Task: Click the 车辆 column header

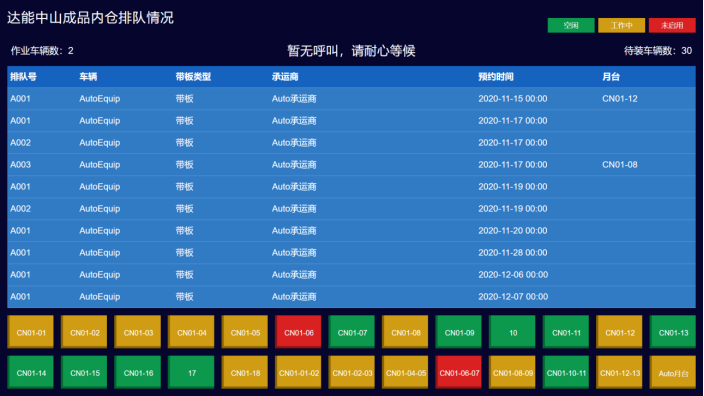Action: [88, 77]
